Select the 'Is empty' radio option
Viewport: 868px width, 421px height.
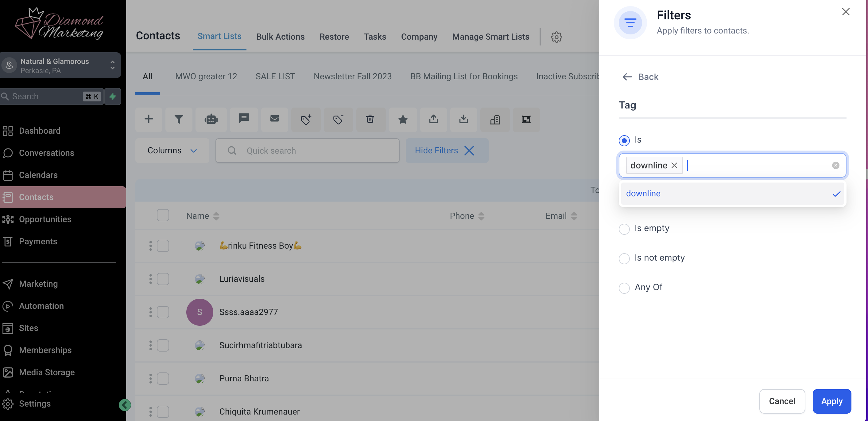[x=624, y=229]
